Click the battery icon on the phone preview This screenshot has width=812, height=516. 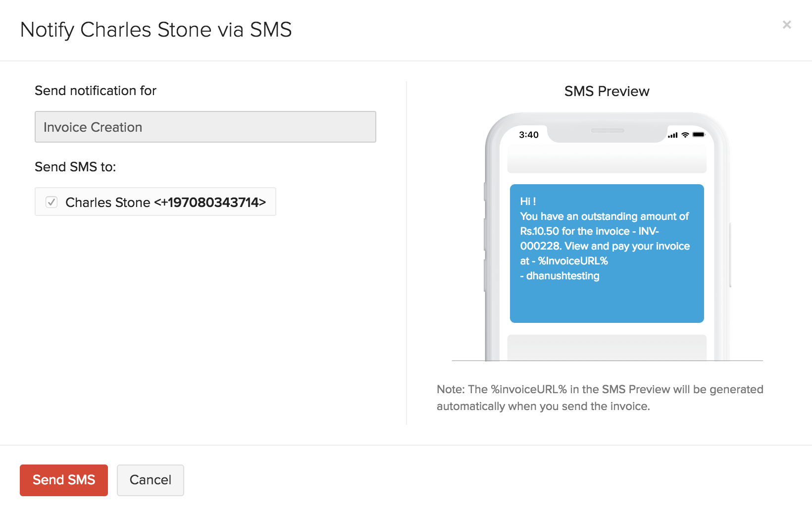point(699,134)
